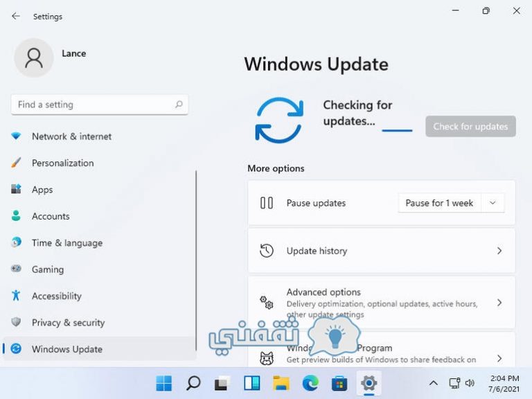This screenshot has height=399, width=532.
Task: Open the network status tray icon
Action: click(x=454, y=383)
